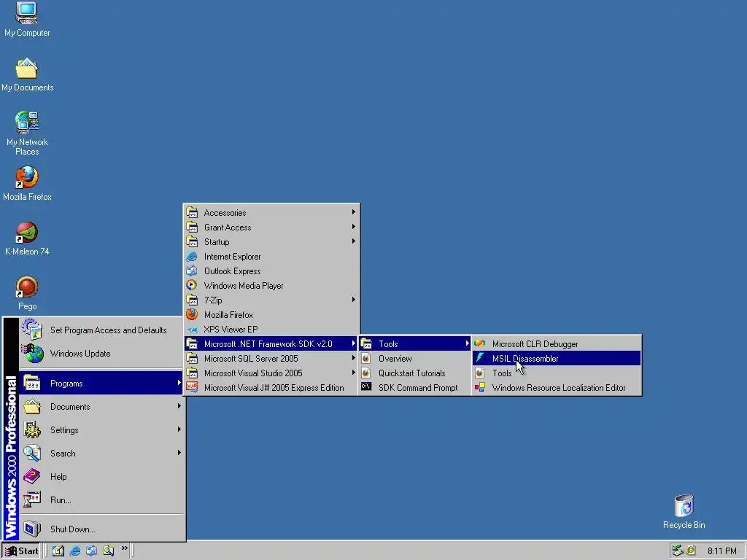Viewport: 747px width, 560px height.
Task: Click the Help book icon
Action: click(x=32, y=476)
